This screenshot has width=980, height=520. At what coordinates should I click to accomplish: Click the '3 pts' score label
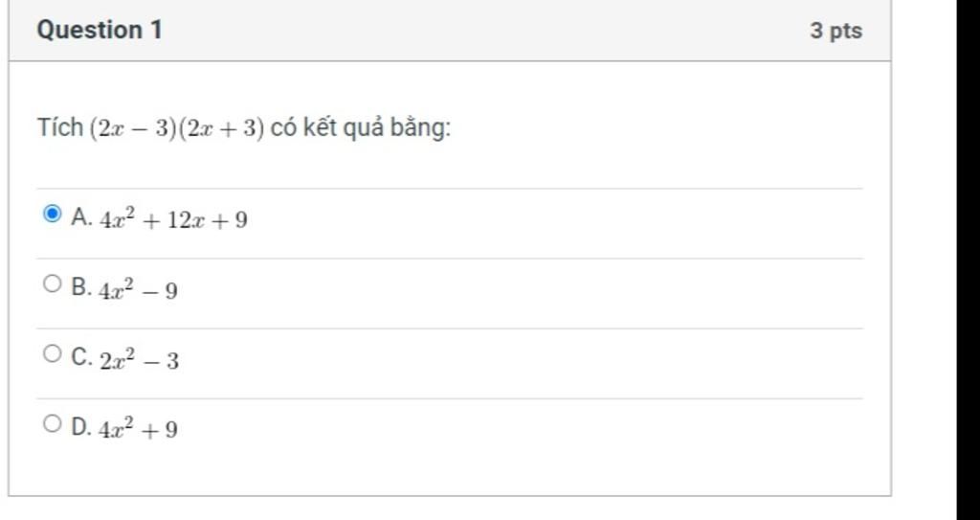[x=836, y=31]
